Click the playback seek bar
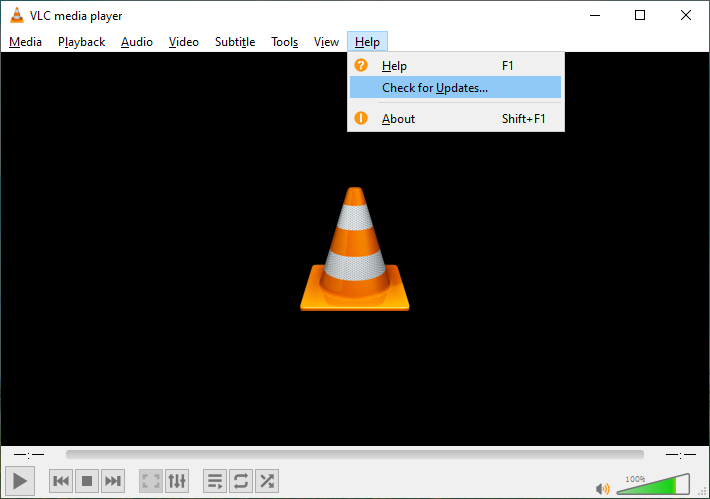The image size is (710, 499). [x=355, y=454]
